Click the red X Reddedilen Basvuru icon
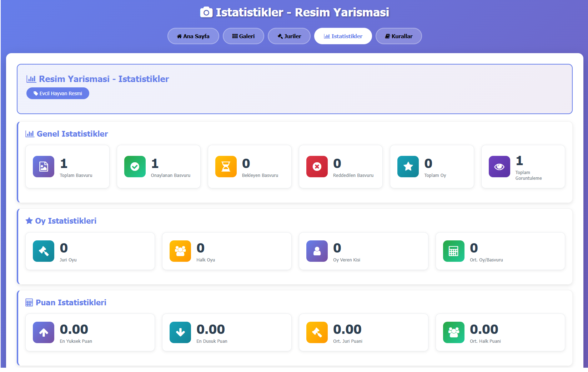This screenshot has width=588, height=372. (317, 167)
